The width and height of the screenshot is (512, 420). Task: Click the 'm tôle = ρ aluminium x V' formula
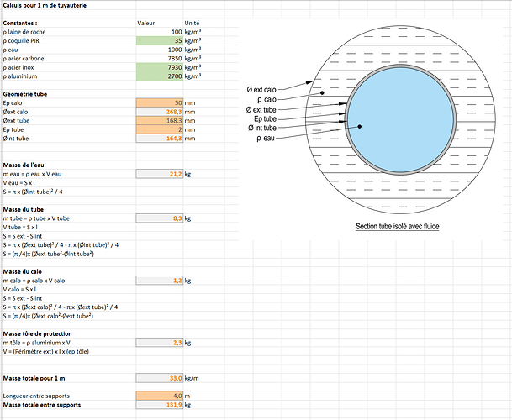(x=37, y=343)
